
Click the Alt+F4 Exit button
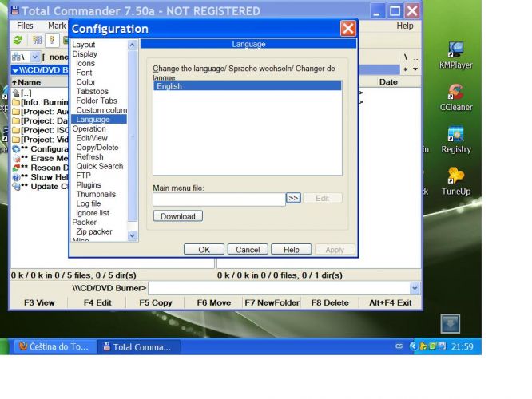[390, 302]
